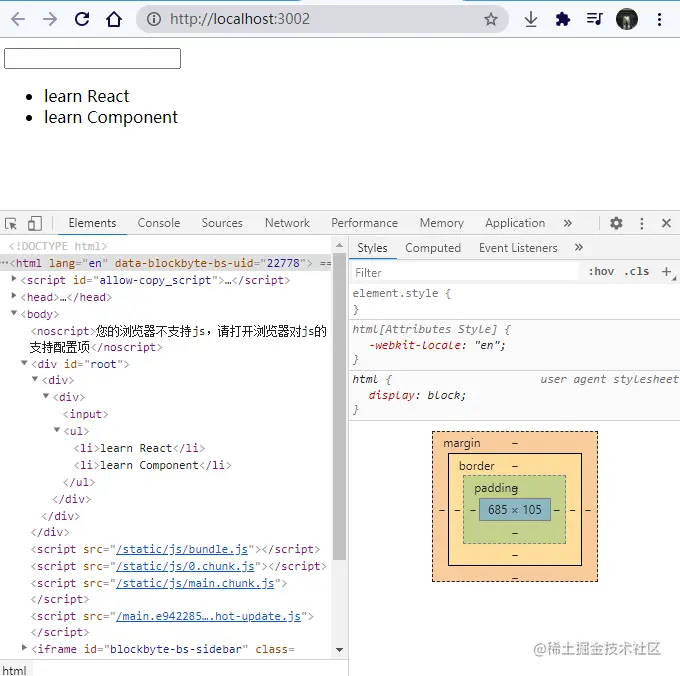Open the extensions puzzle icon
Image resolution: width=680 pixels, height=676 pixels.
pyautogui.click(x=562, y=19)
